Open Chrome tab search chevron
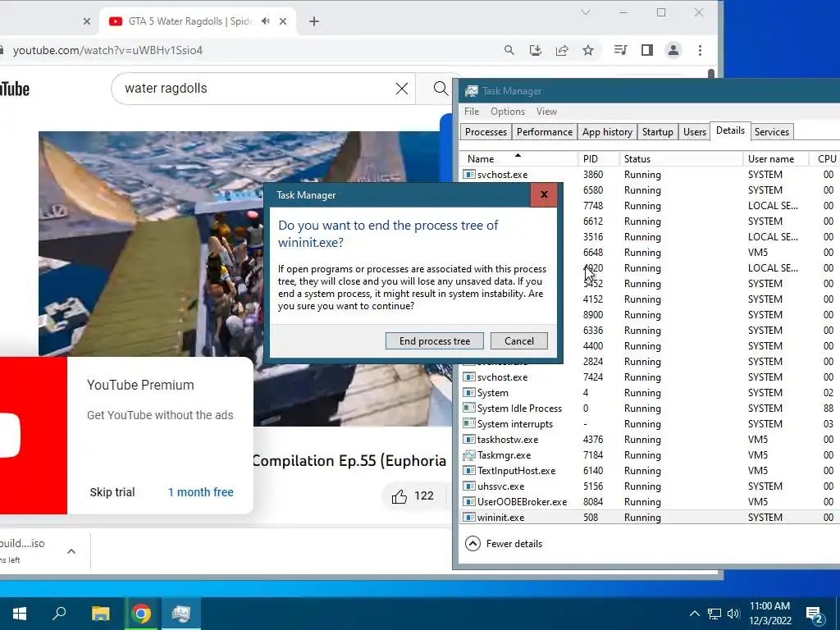840x630 pixels. (586, 12)
